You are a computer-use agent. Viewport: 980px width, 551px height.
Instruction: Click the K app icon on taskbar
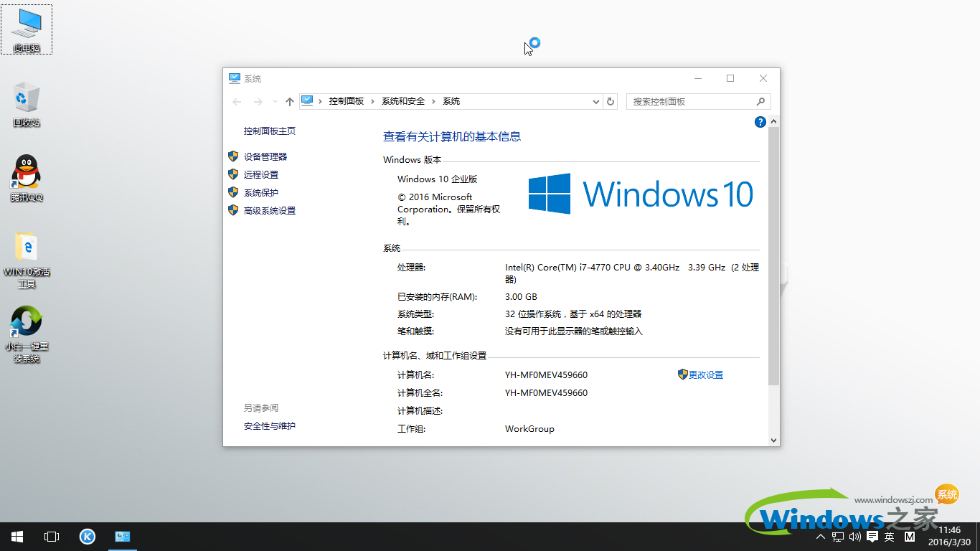[x=87, y=536]
